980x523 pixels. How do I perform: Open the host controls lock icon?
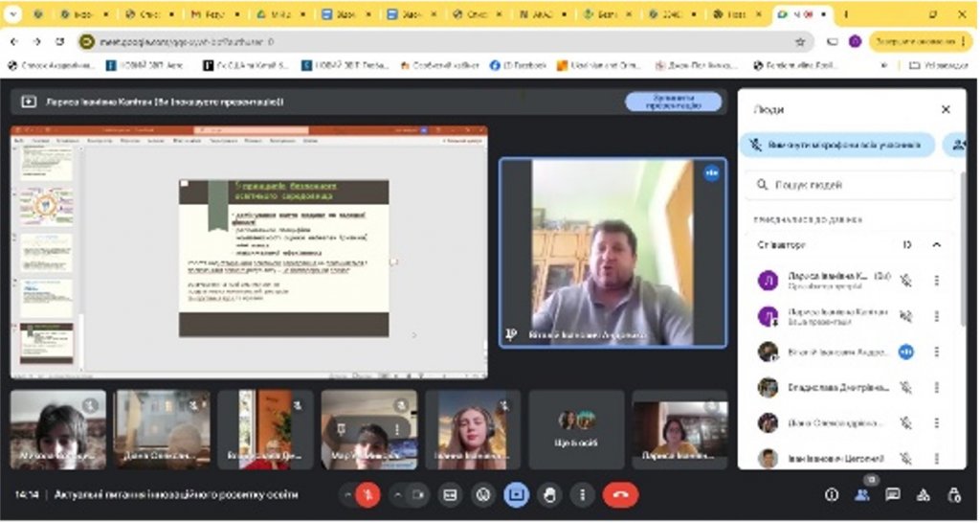953,494
